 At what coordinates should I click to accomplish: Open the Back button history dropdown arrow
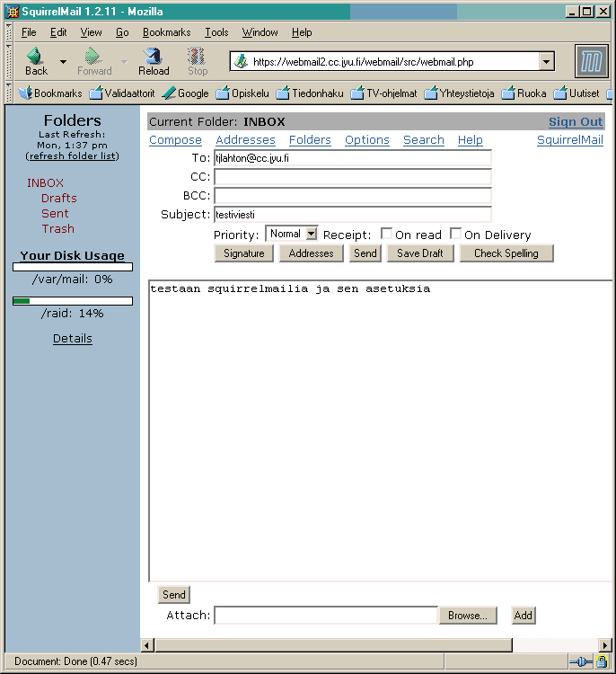[63, 61]
